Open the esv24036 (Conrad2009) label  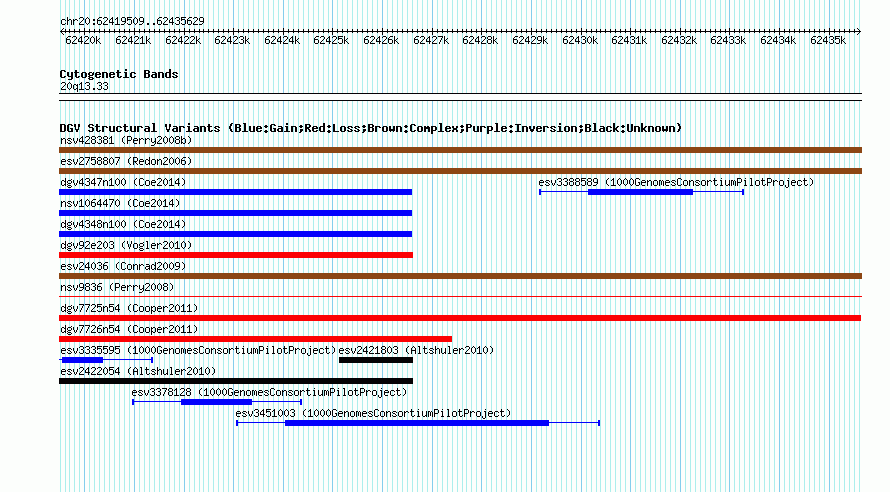123,266
